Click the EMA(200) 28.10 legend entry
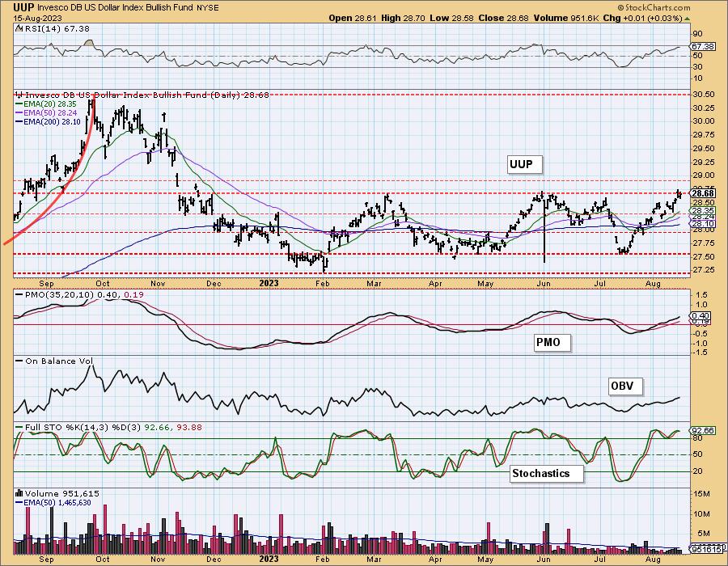 tap(48, 122)
